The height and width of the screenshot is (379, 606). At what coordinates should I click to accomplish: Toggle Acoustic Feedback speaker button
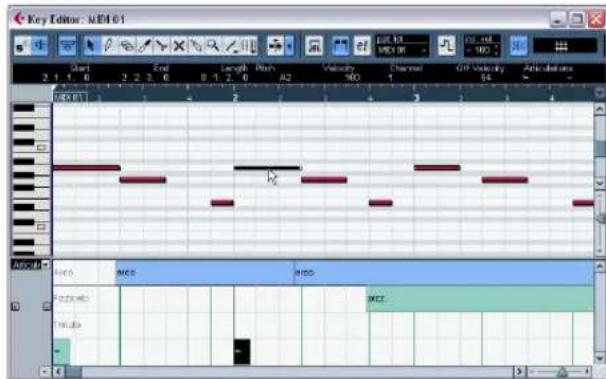pos(39,46)
